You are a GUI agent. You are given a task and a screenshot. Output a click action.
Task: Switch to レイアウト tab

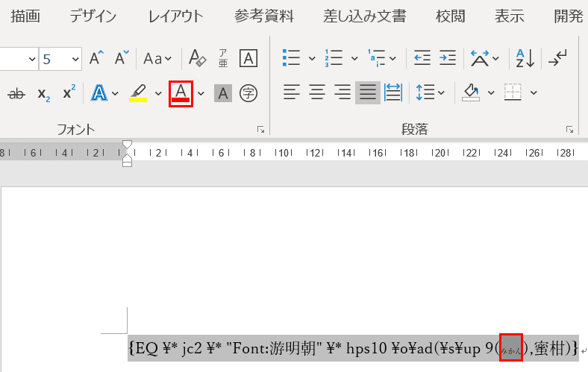click(x=175, y=16)
